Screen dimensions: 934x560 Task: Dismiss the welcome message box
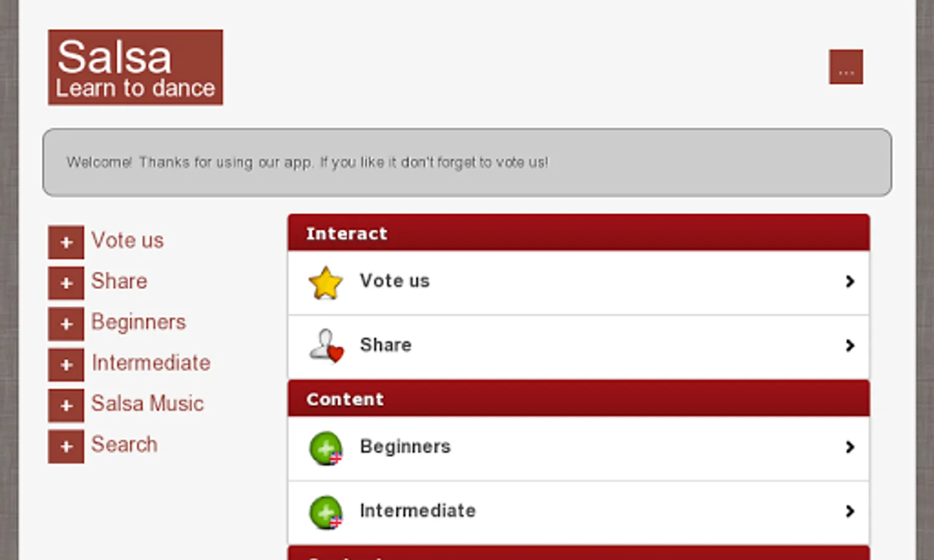(467, 162)
